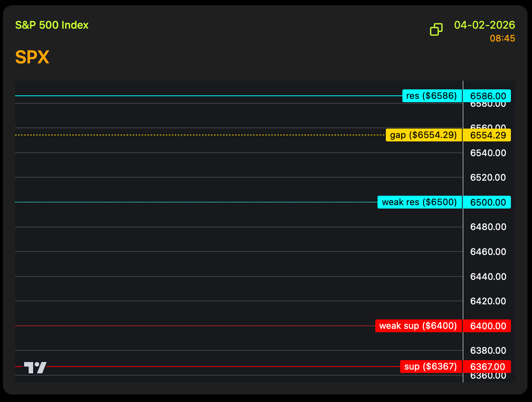Image resolution: width=532 pixels, height=402 pixels.
Task: Click the 6440.00 price axis value
Action: coord(488,276)
